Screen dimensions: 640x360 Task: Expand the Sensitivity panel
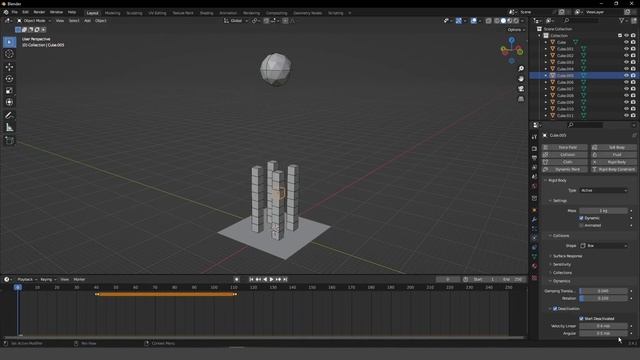tap(562, 264)
